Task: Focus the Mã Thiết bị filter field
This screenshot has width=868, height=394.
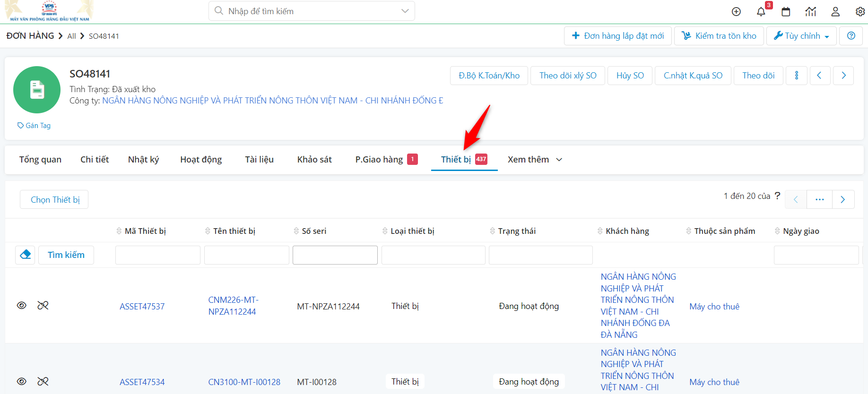Action: 158,255
